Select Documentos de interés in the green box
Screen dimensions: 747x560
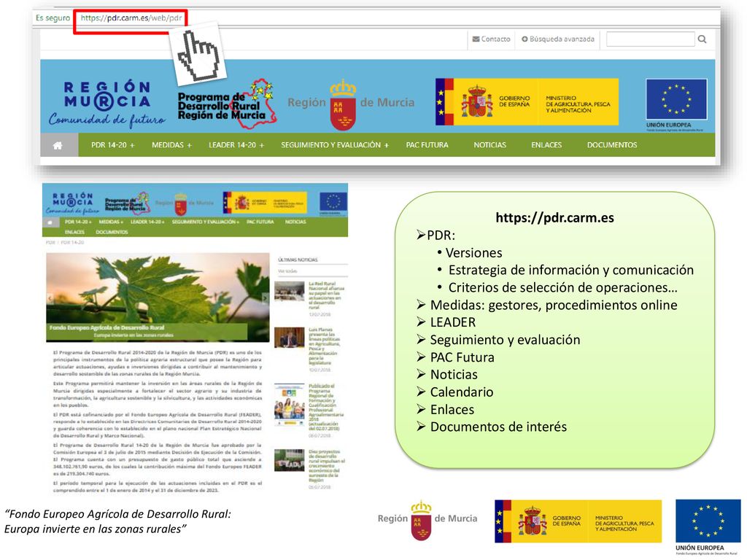pos(498,427)
